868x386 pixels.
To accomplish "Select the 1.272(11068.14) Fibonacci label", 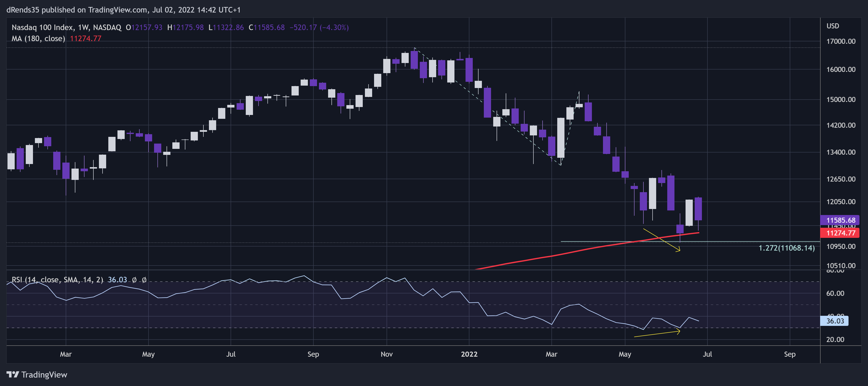I will tap(786, 248).
